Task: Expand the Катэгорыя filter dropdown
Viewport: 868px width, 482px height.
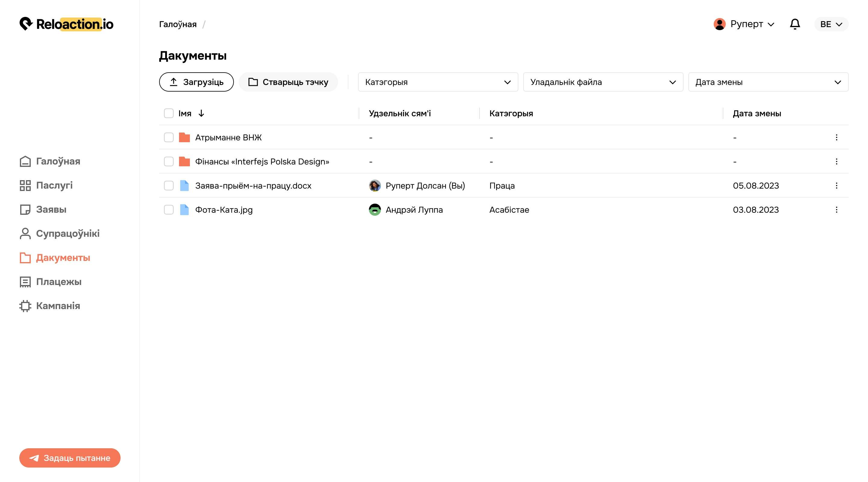Action: point(438,82)
